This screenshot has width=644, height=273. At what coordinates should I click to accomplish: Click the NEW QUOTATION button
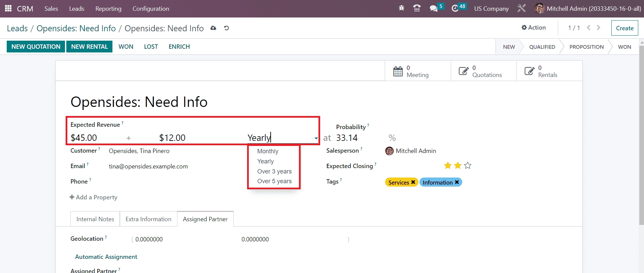tap(36, 47)
